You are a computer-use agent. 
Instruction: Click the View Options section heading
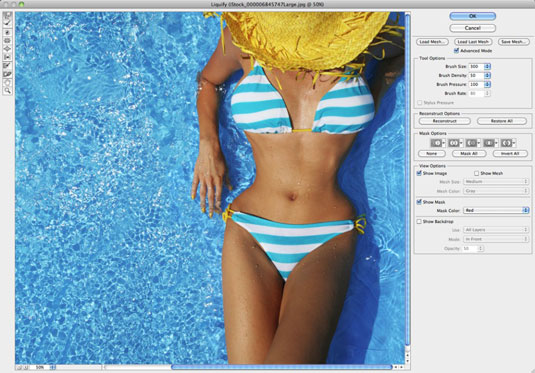point(432,166)
